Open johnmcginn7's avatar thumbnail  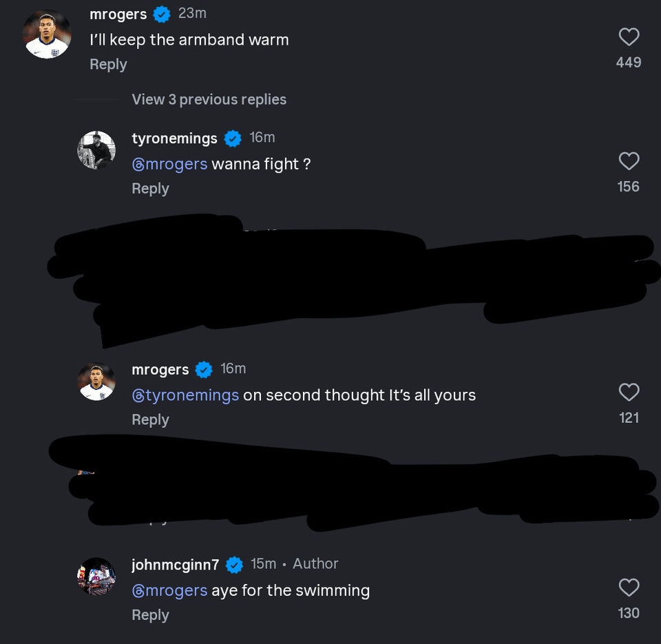point(96,576)
